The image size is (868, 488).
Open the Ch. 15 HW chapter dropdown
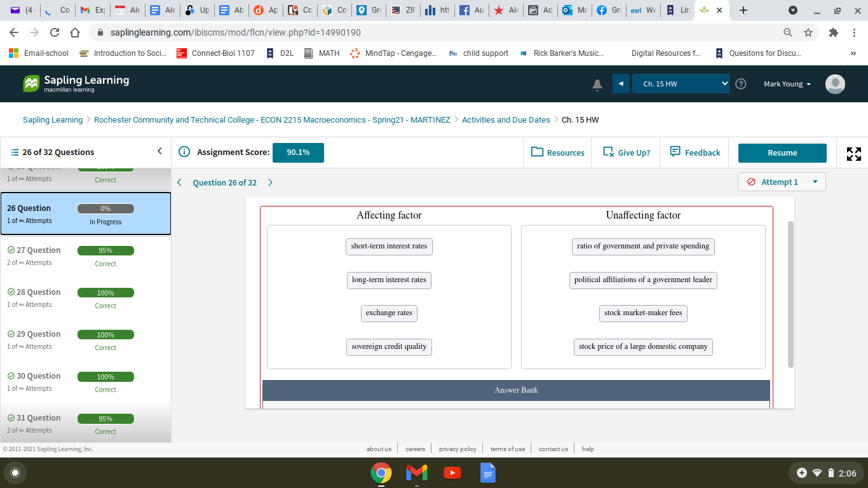pos(681,83)
